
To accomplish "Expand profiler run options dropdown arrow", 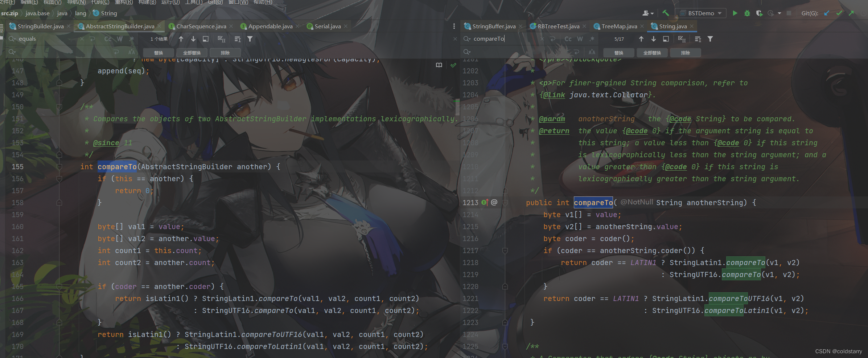I will coord(779,13).
